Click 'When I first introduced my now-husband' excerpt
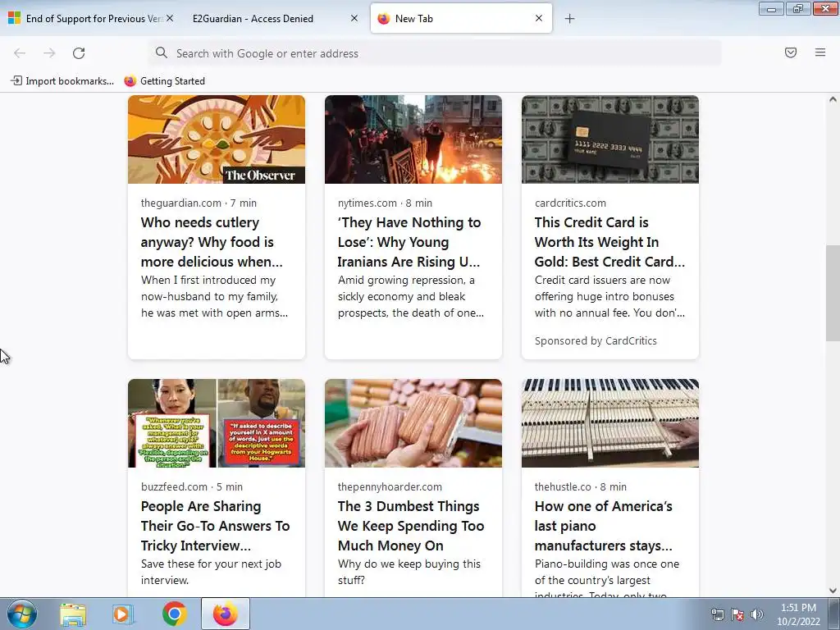 214,296
